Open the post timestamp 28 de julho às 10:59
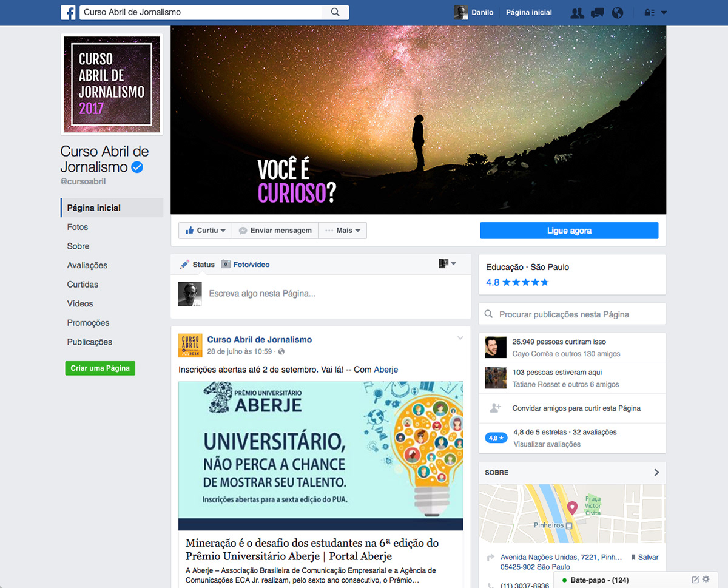Viewport: 728px width, 588px height. click(x=240, y=351)
